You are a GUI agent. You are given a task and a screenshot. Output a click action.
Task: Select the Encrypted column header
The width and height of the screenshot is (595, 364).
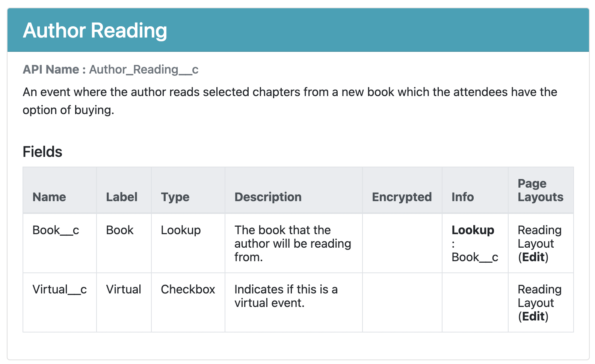pyautogui.click(x=402, y=197)
